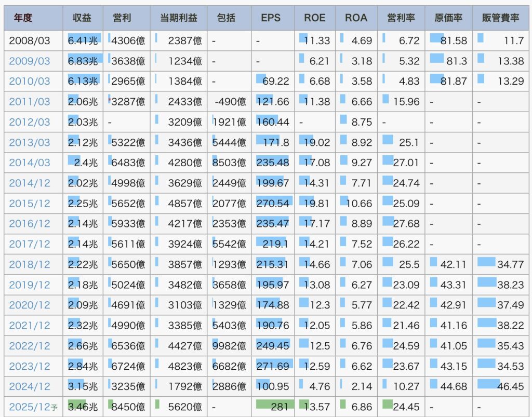The image size is (532, 417).
Task: Go to the 2016/12 year link
Action: click(30, 223)
